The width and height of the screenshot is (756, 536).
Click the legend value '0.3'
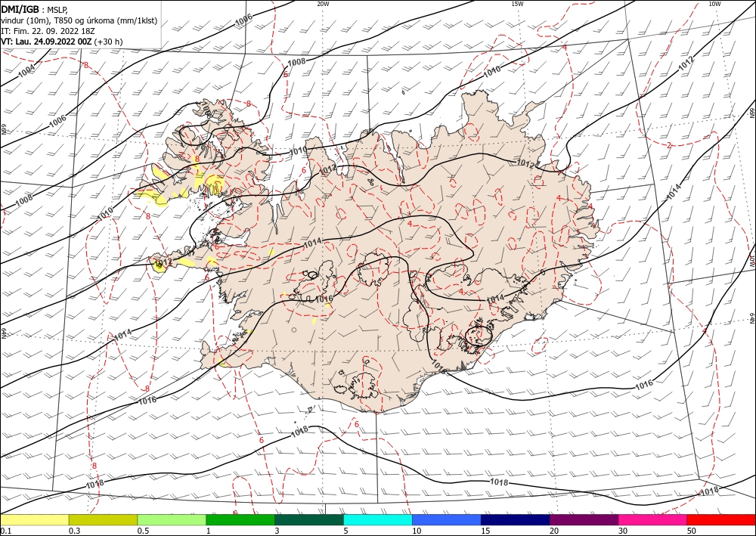(x=74, y=531)
